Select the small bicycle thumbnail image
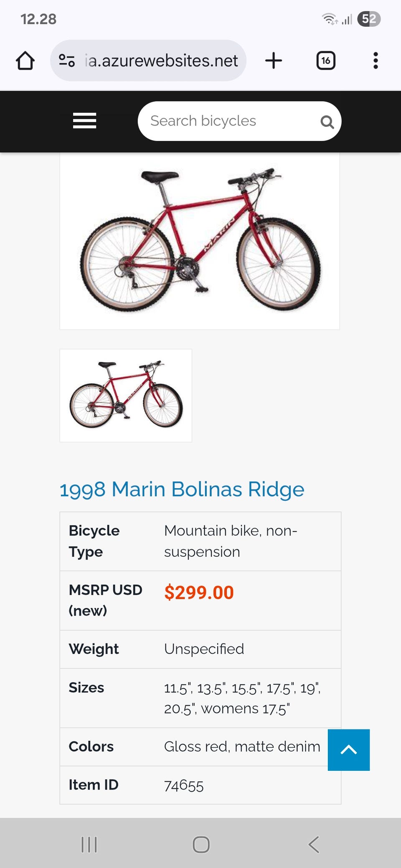The image size is (401, 868). 126,395
